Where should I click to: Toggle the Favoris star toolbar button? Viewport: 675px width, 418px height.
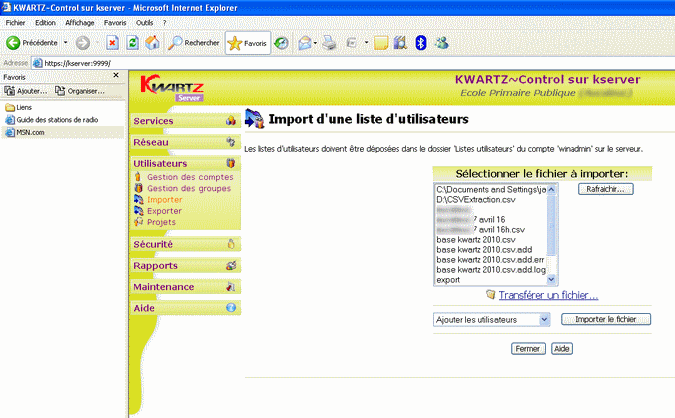(248, 43)
